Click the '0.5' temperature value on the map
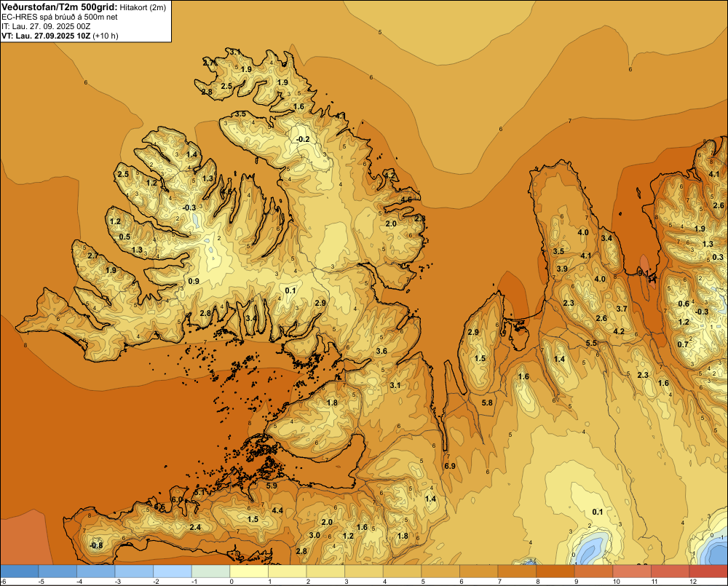Image resolution: width=728 pixels, height=586 pixels. click(124, 237)
